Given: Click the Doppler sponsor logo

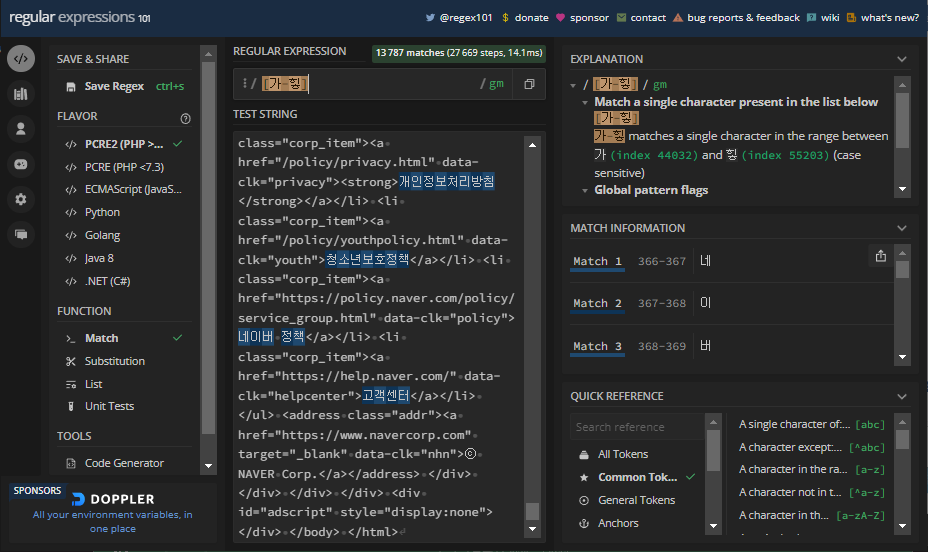Looking at the screenshot, I should [112, 499].
